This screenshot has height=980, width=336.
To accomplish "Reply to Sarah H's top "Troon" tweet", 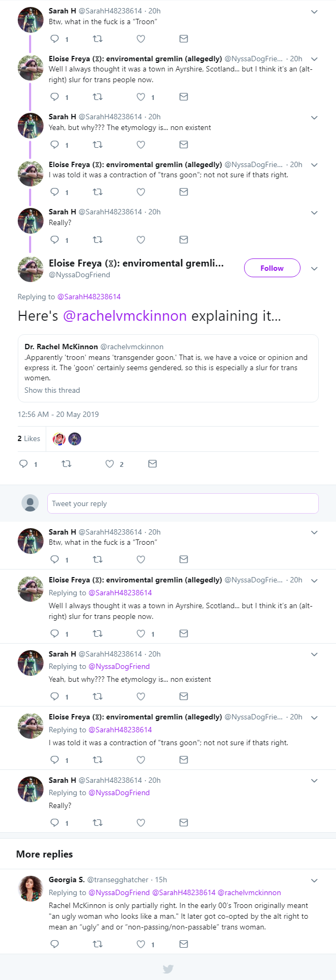I will tap(54, 39).
